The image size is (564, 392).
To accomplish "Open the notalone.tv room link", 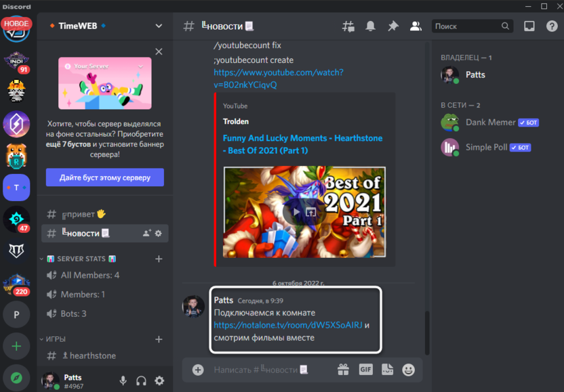I will (x=287, y=325).
